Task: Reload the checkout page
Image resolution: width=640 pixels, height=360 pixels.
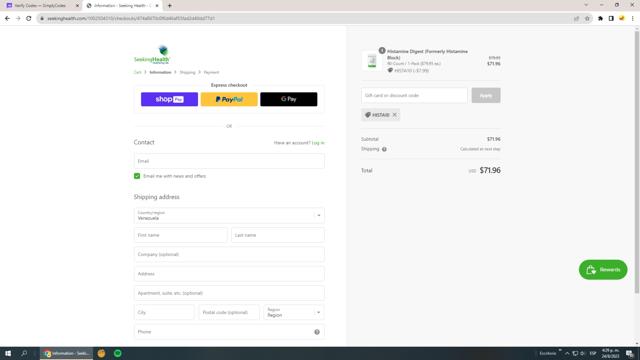Action: coord(29,18)
